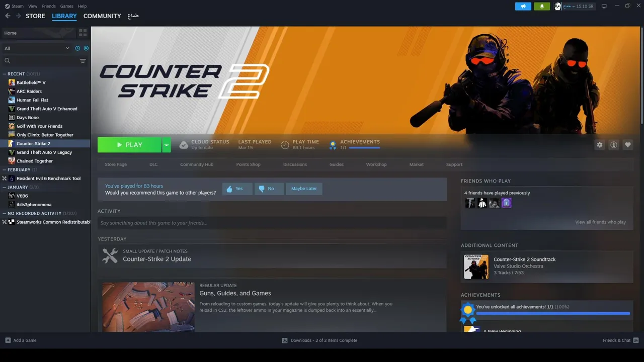The image size is (644, 362).
Task: Open the Friends menu
Action: pos(49,6)
